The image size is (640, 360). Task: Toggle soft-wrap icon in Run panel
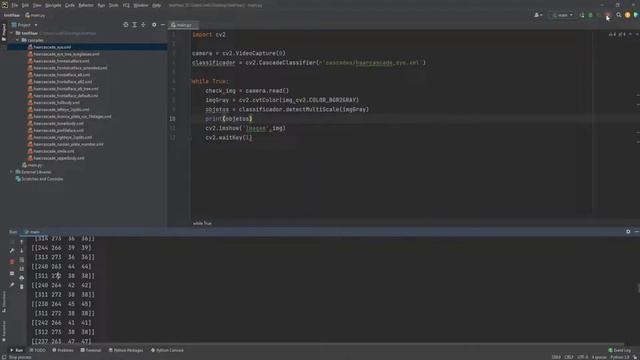[22, 260]
